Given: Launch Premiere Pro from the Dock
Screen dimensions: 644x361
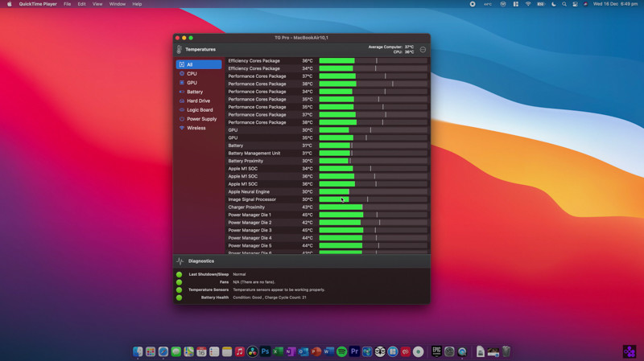Looking at the screenshot, I should (x=354, y=351).
